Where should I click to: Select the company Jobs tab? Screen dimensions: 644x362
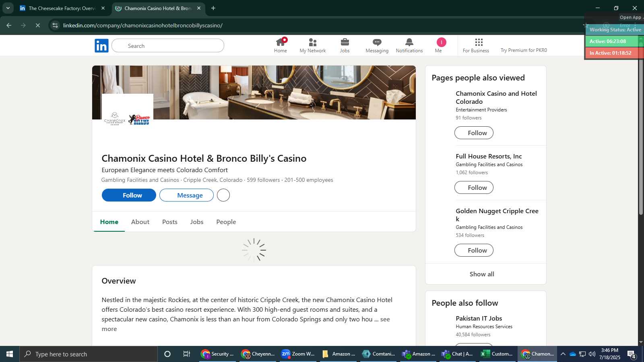(x=197, y=222)
